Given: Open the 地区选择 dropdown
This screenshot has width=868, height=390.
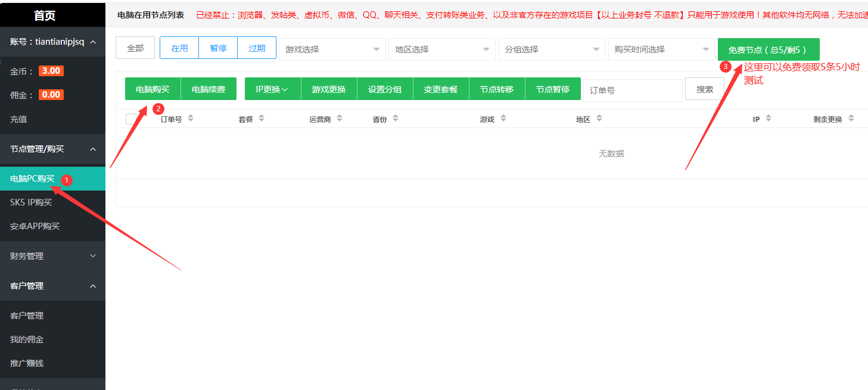Looking at the screenshot, I should (442, 49).
